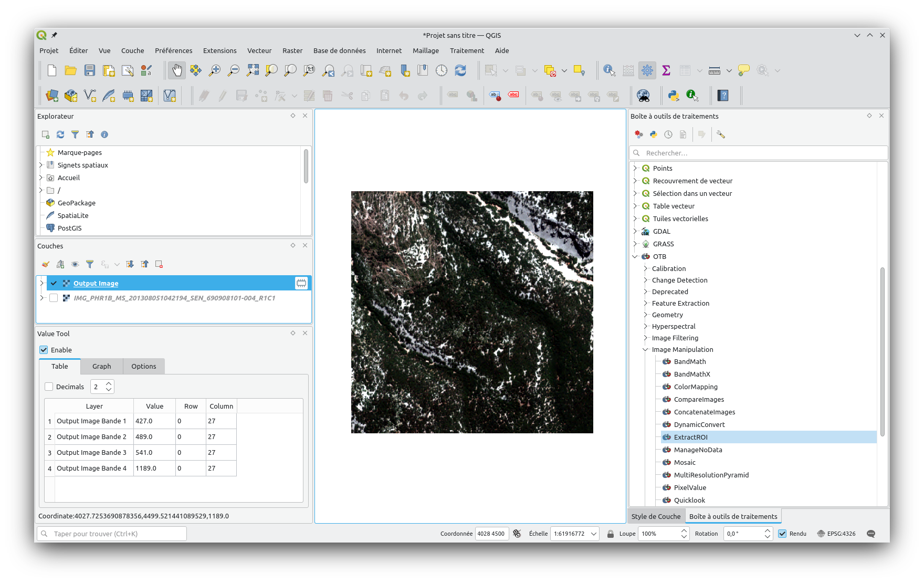Select the Pan map tool
The image size is (924, 583).
pos(177,70)
